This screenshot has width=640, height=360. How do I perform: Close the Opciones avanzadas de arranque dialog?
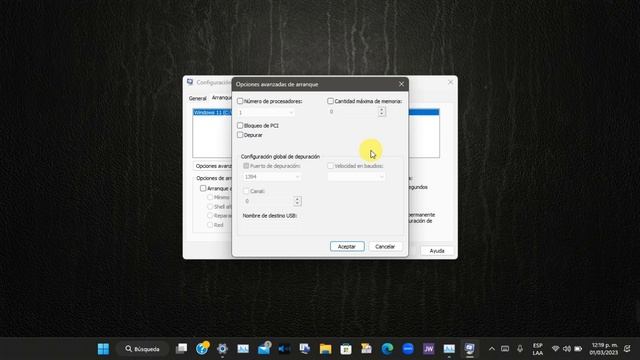click(x=401, y=84)
